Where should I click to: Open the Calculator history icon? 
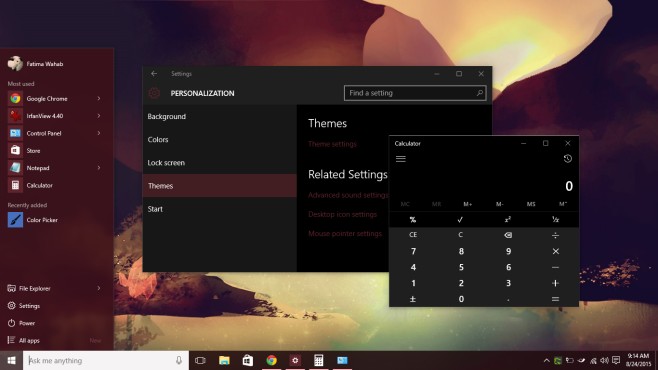[567, 159]
